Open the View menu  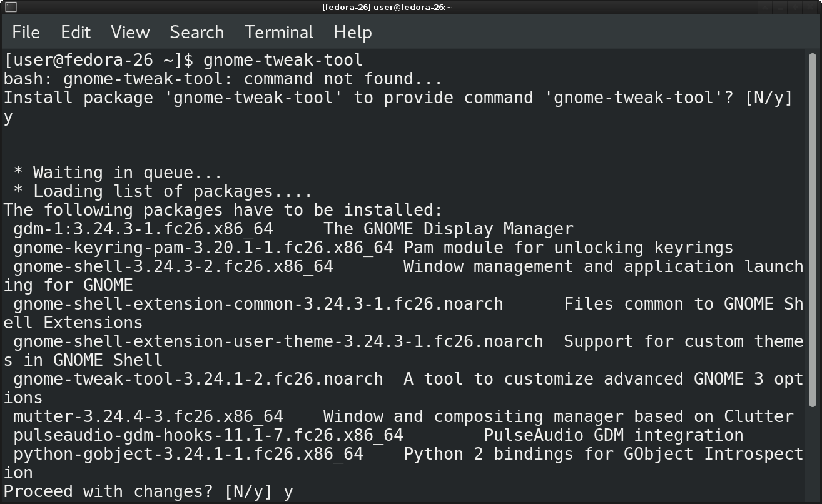pyautogui.click(x=130, y=33)
